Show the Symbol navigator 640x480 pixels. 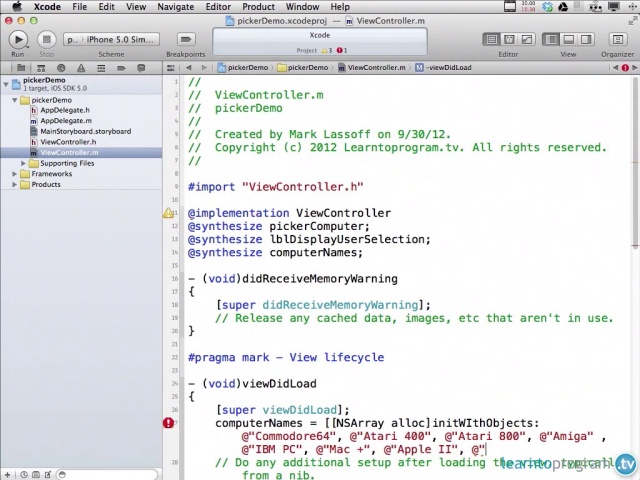tap(41, 68)
